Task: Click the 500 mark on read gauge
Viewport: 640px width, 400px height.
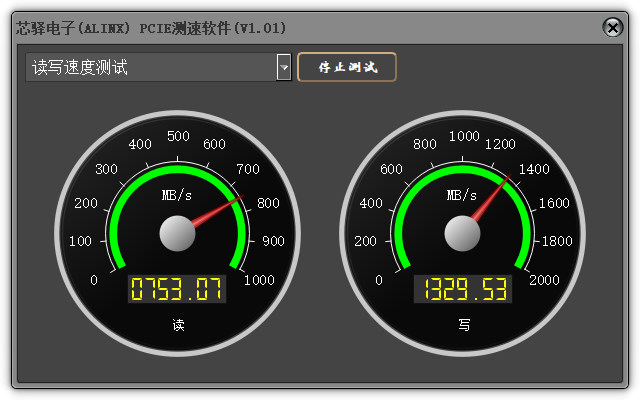Action: coord(178,136)
